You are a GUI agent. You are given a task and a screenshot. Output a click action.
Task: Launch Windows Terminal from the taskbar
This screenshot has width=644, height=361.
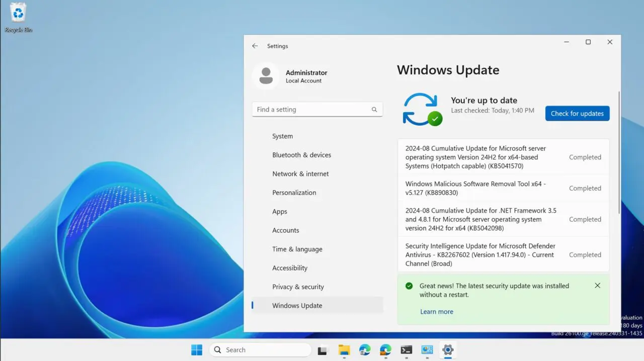point(407,349)
